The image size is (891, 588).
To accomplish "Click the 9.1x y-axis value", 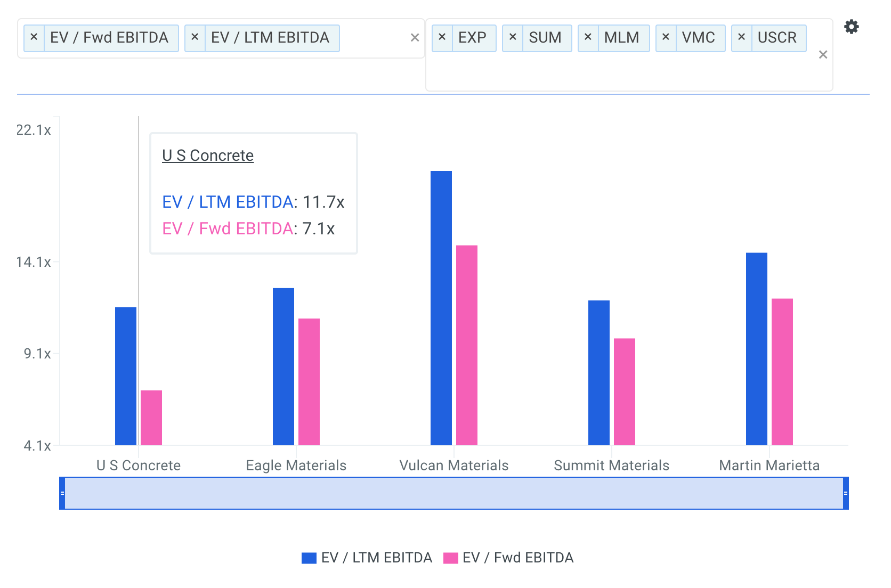I will click(x=37, y=354).
